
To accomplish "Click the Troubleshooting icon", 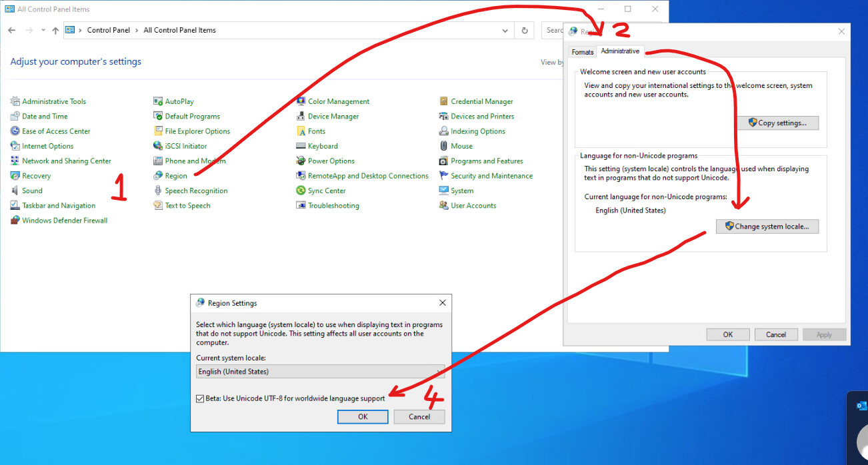I will click(301, 206).
